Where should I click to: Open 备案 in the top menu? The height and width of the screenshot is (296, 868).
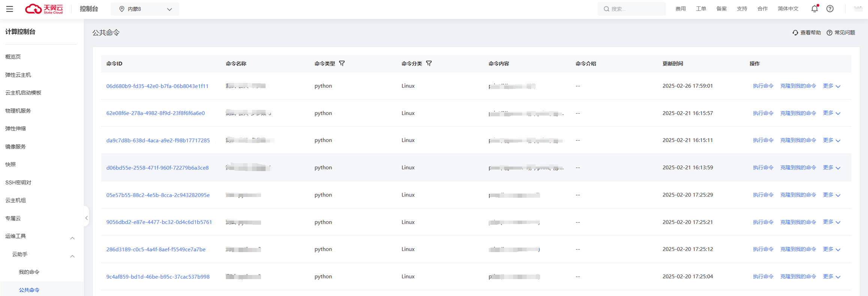click(x=721, y=9)
